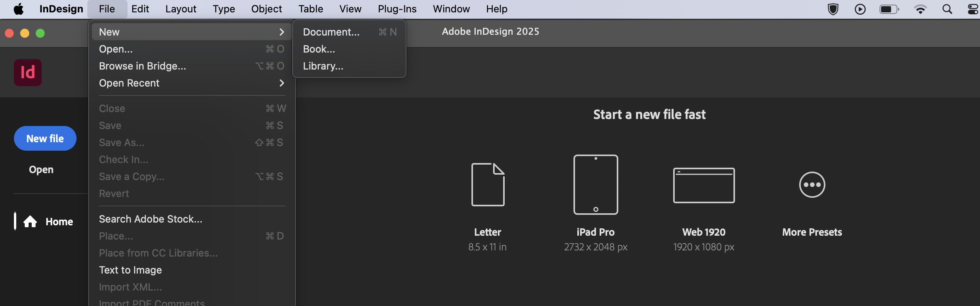Select Browse in Bridge...

coord(192,66)
